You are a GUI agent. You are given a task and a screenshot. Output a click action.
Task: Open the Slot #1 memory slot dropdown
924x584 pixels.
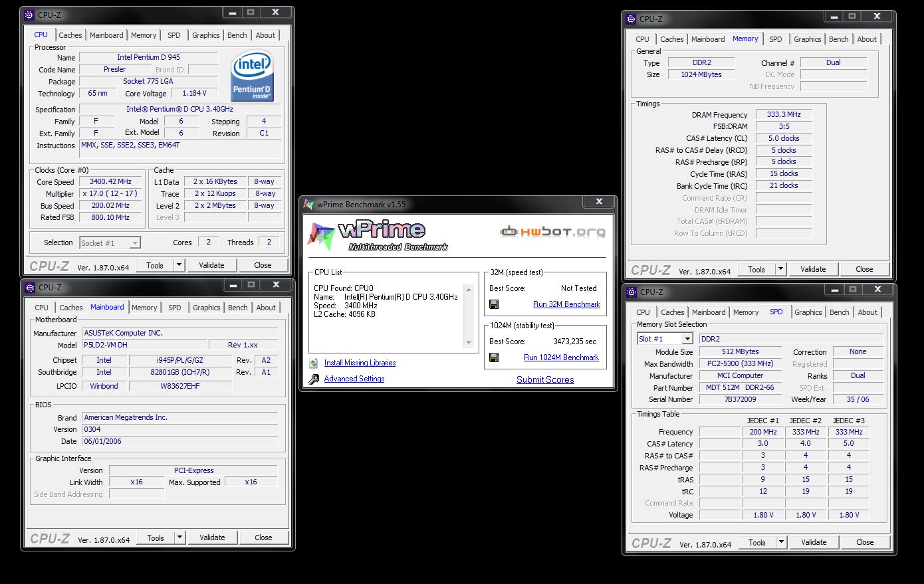tap(687, 339)
